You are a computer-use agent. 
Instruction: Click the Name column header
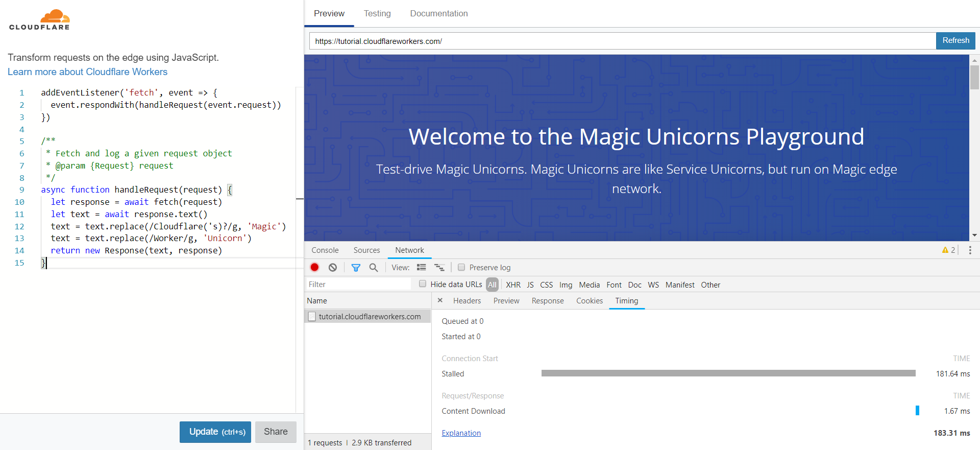click(x=368, y=300)
